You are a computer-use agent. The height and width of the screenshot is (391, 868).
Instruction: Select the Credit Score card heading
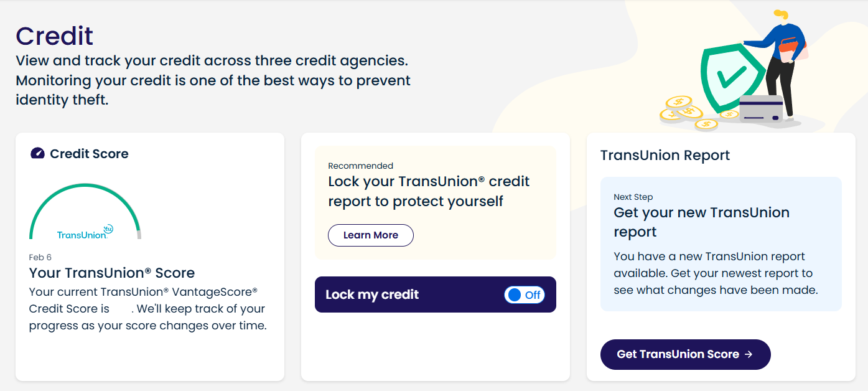coord(89,154)
